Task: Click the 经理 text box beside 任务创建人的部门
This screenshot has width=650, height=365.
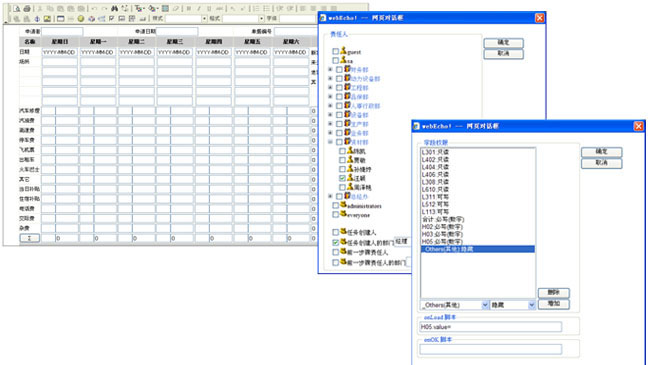Action: pyautogui.click(x=402, y=241)
